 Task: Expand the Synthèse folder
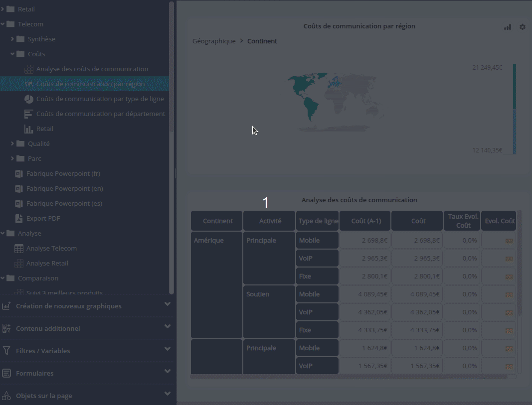tap(13, 39)
